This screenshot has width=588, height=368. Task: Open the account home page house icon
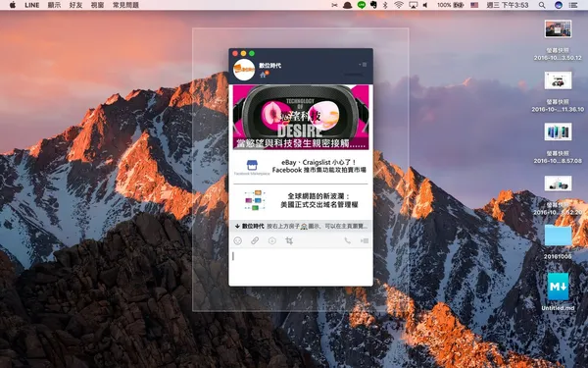point(264,75)
